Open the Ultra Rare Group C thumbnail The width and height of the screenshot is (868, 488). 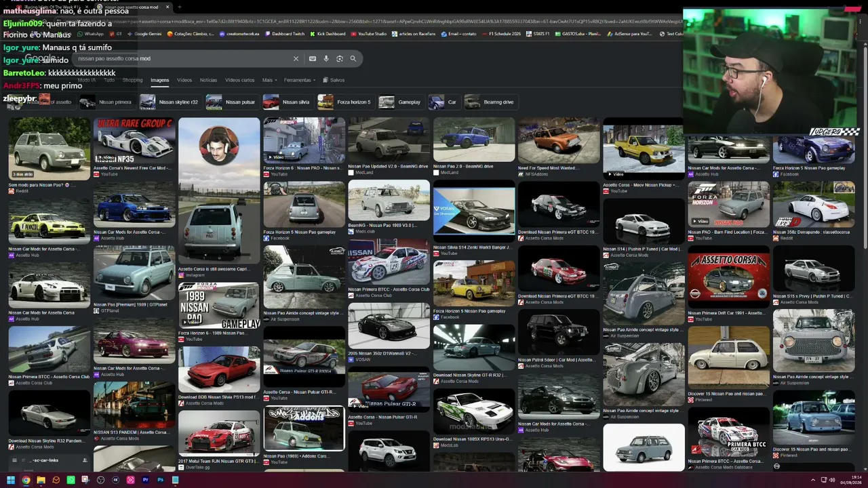point(134,145)
